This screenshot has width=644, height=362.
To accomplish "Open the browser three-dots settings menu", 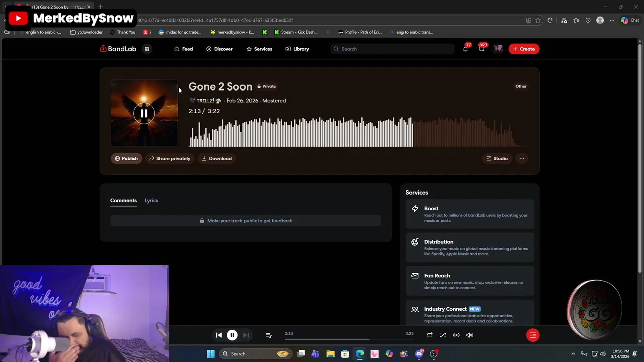I will click(612, 20).
